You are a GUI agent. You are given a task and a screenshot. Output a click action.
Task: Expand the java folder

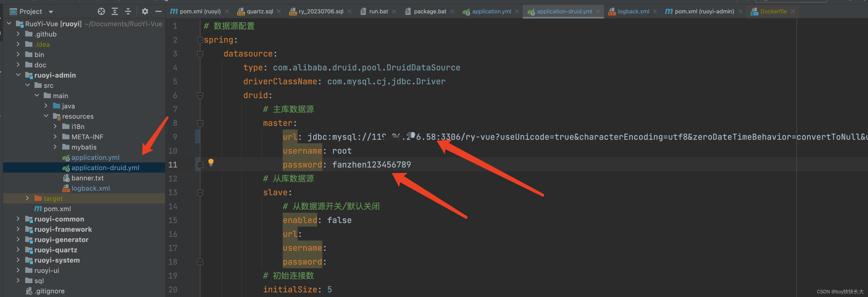click(x=46, y=106)
